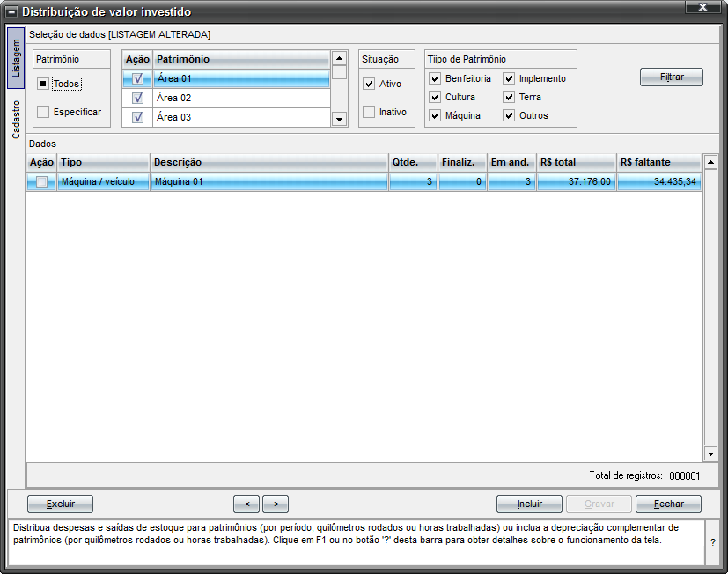This screenshot has height=574, width=728.
Task: Select the Máquina 01 description cell
Action: (x=269, y=181)
